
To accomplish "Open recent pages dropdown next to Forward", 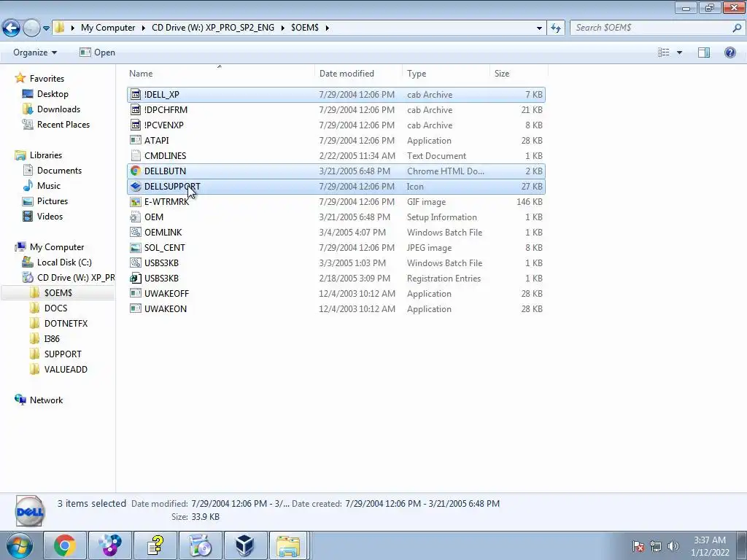I will click(x=46, y=28).
